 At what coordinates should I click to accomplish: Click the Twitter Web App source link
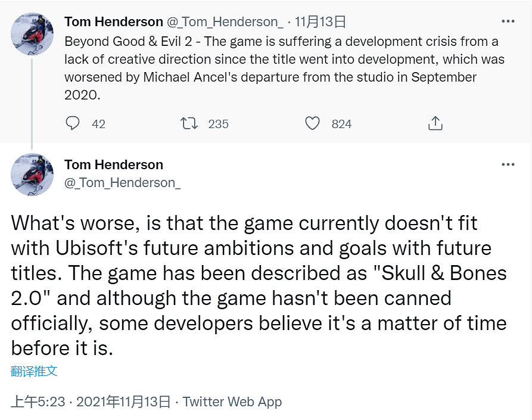tap(232, 402)
